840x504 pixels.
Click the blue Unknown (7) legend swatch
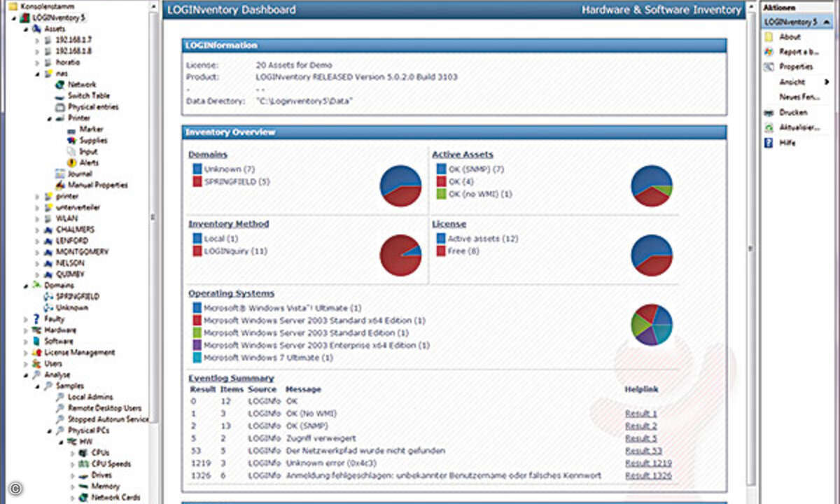pyautogui.click(x=197, y=169)
